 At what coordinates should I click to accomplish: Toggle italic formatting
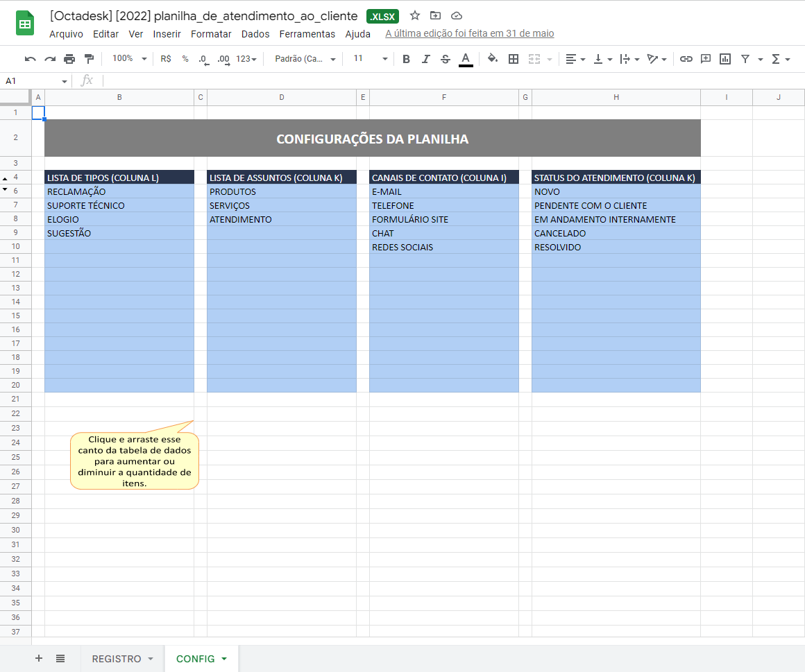tap(425, 59)
